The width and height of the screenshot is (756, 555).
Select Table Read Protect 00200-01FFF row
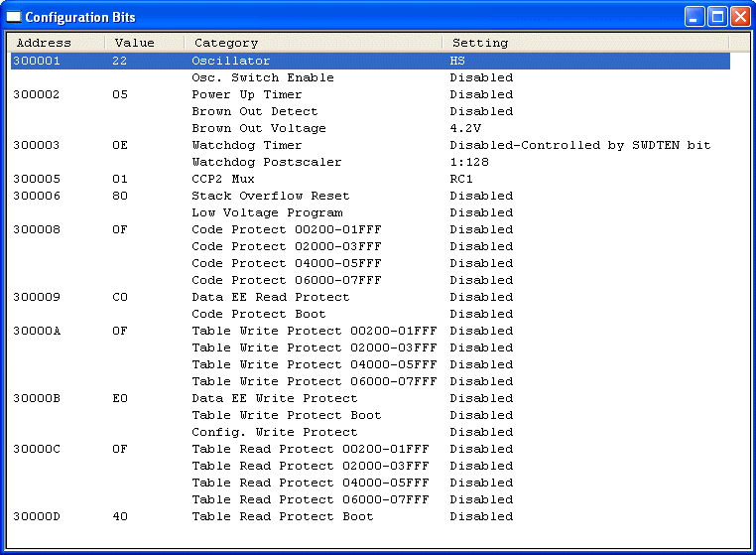[x=370, y=450]
